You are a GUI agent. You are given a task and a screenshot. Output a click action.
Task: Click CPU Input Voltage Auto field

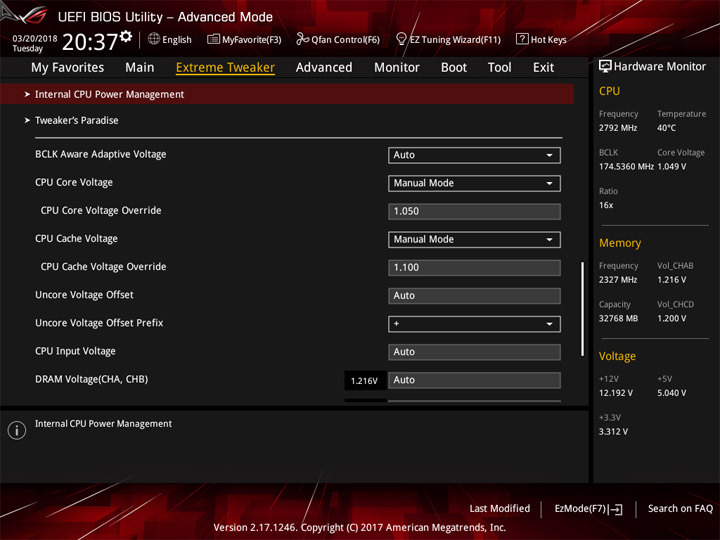(474, 352)
